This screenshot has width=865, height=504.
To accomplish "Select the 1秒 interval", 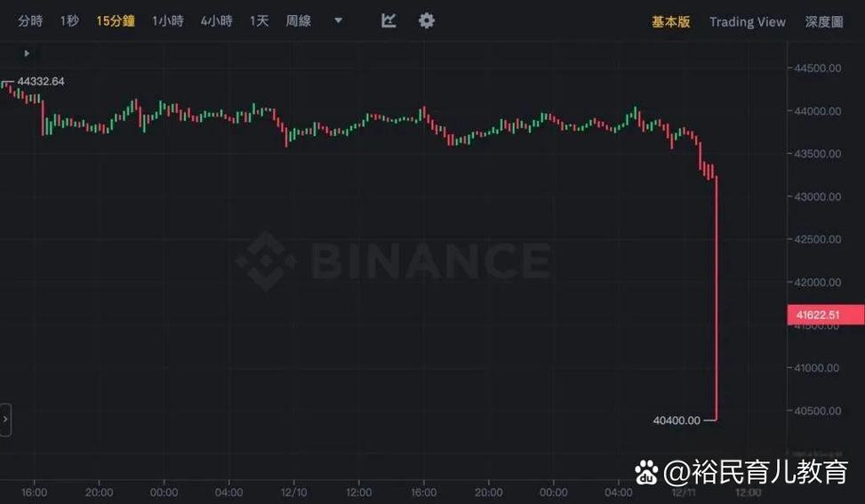I will [x=69, y=21].
